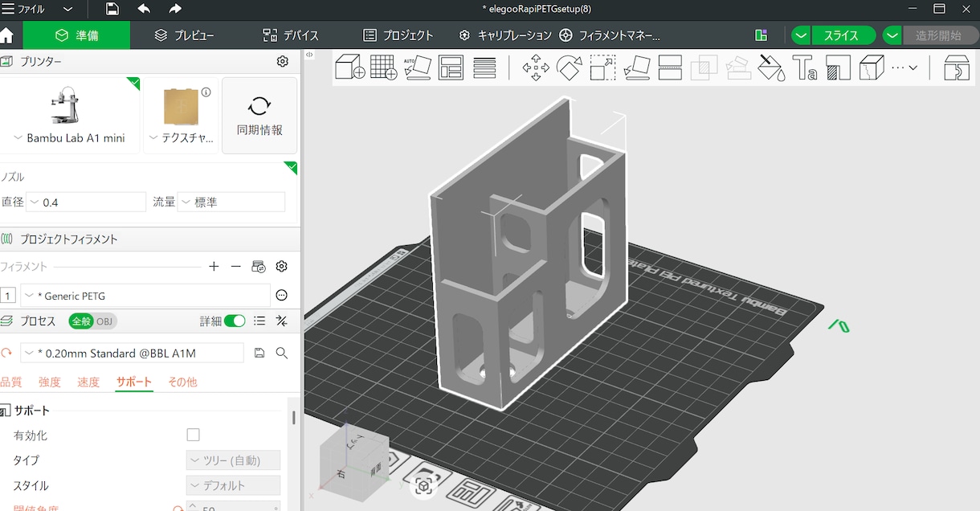The image size is (980, 511).
Task: Sync filaments from AMS icon
Action: point(259,267)
